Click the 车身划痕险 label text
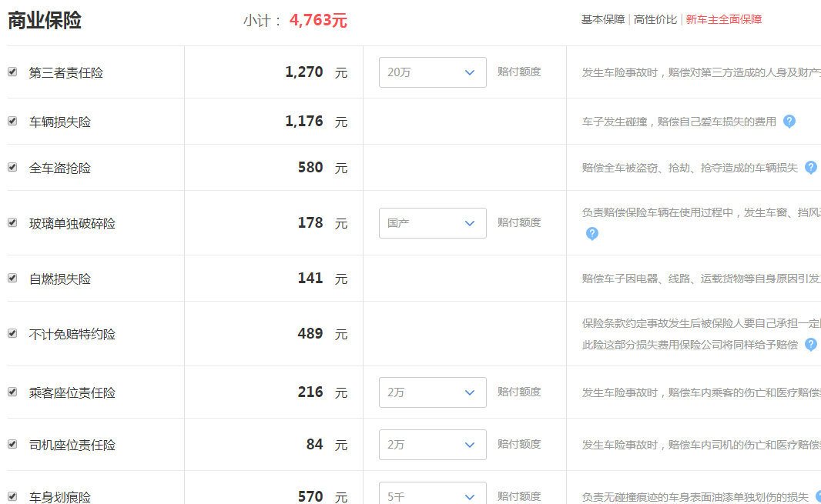Screen dimensions: 821x504 pos(60,497)
